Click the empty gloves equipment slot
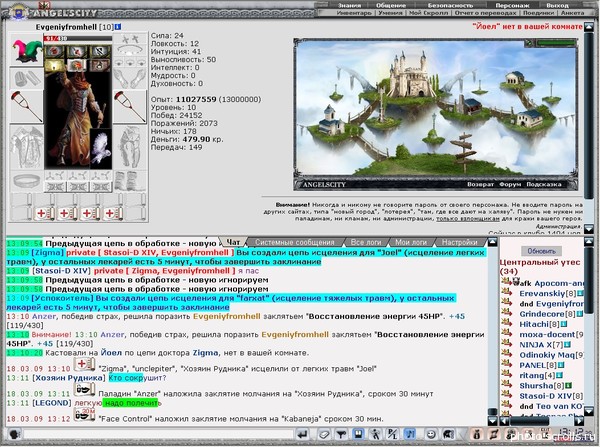This screenshot has width=600, height=447. [x=130, y=79]
